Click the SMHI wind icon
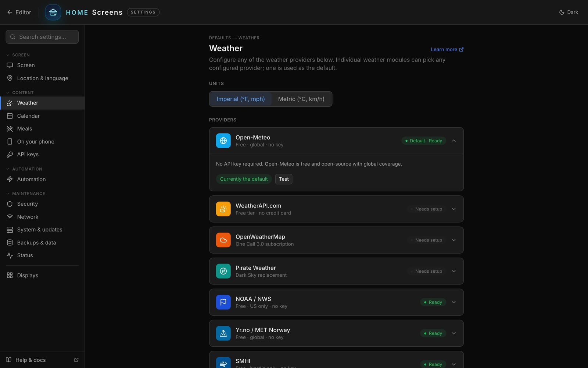 click(223, 362)
